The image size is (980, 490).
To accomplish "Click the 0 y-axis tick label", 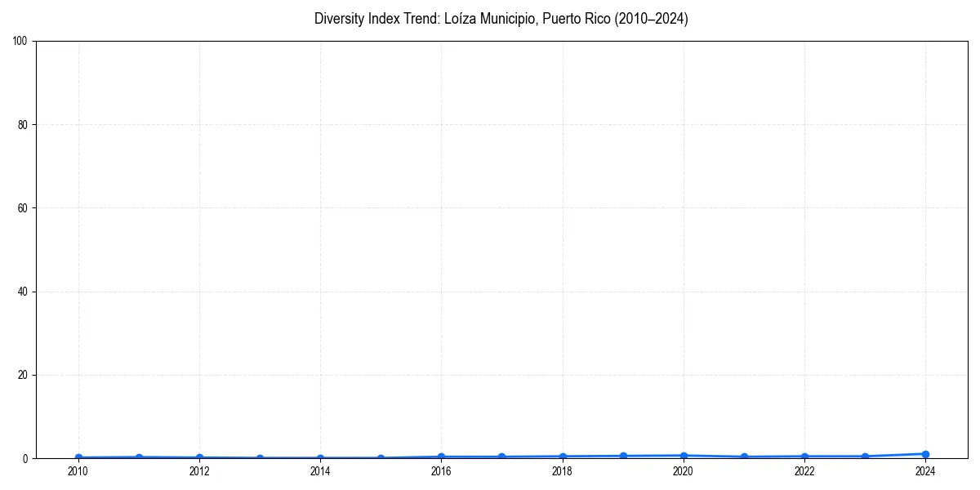I will tap(27, 457).
